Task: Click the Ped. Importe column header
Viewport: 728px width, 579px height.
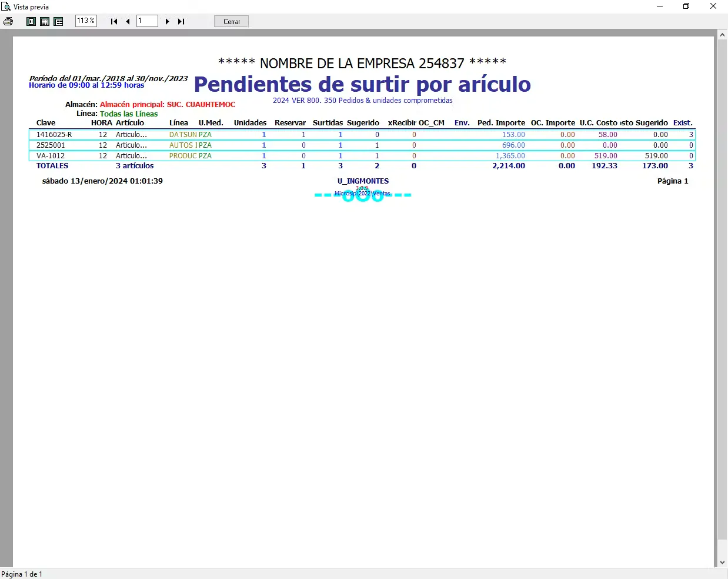Action: 501,123
